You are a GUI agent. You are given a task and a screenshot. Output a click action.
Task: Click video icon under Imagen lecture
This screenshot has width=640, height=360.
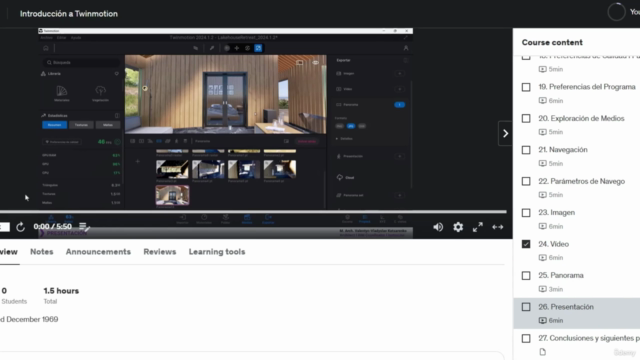542,226
